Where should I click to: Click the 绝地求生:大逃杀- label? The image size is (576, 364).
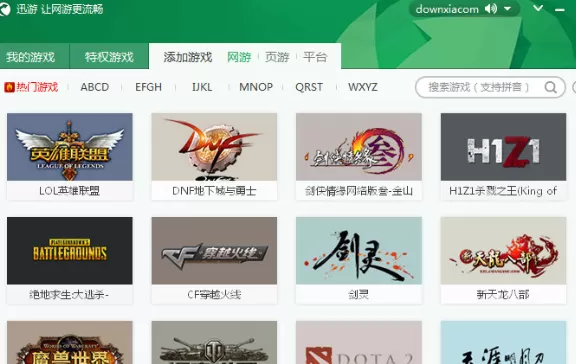tap(69, 295)
